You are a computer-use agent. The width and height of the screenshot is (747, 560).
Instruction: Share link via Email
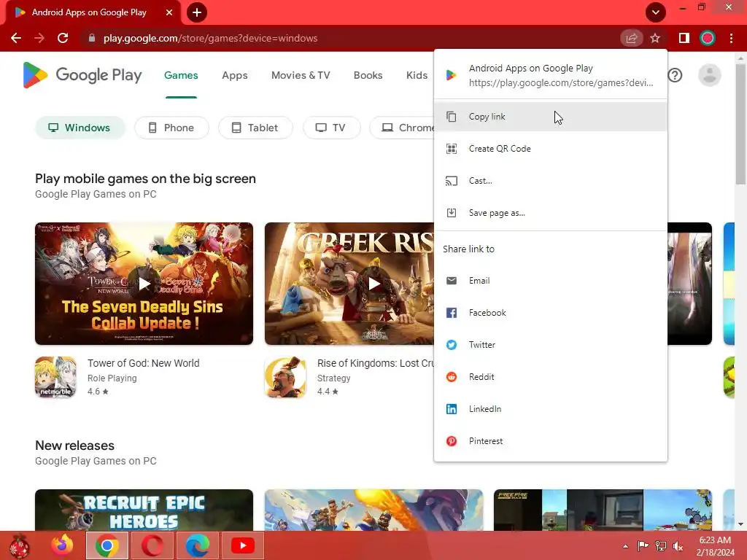click(551, 281)
